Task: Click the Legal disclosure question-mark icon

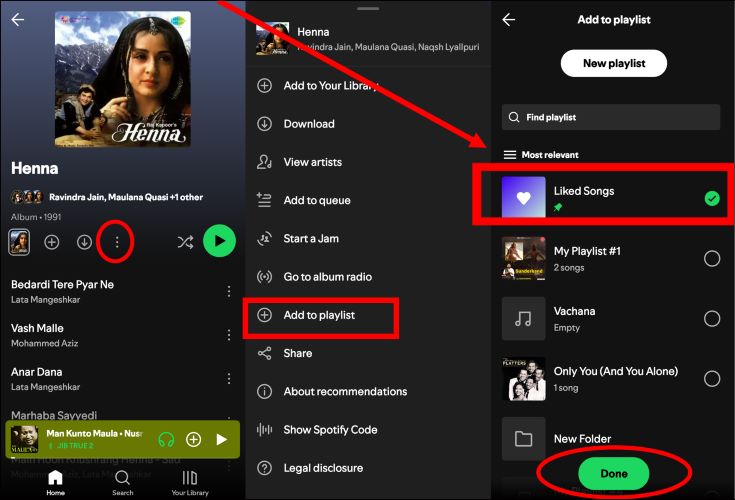Action: click(264, 468)
